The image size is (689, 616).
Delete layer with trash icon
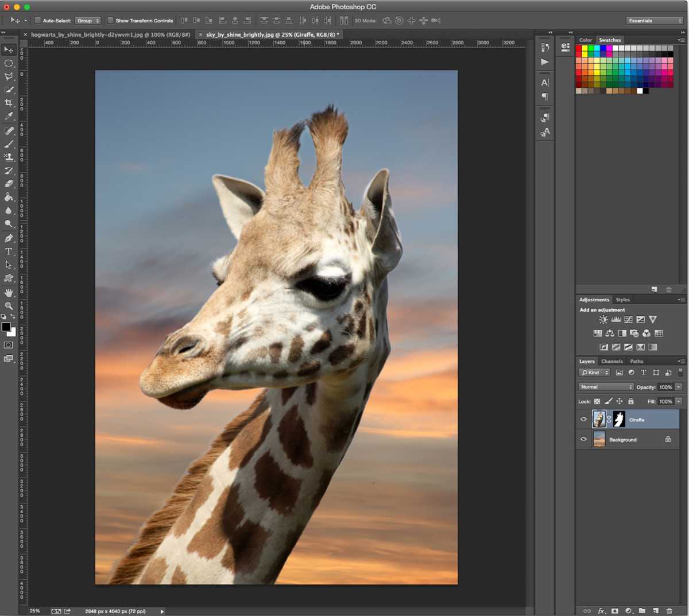click(x=669, y=611)
